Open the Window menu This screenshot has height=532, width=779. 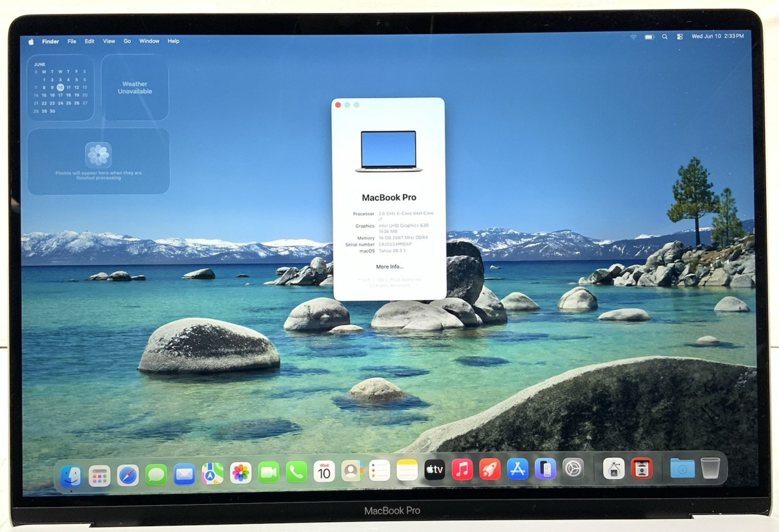(149, 41)
